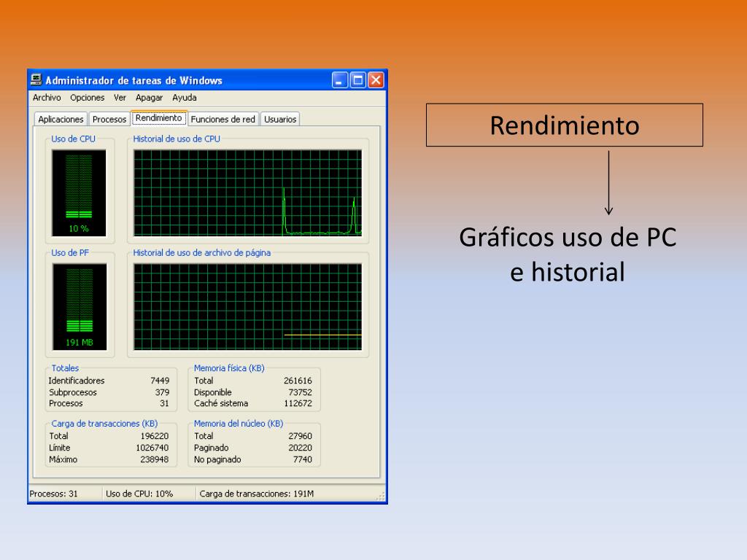Click the Límite value 1026740
This screenshot has width=747, height=560.
pos(152,448)
